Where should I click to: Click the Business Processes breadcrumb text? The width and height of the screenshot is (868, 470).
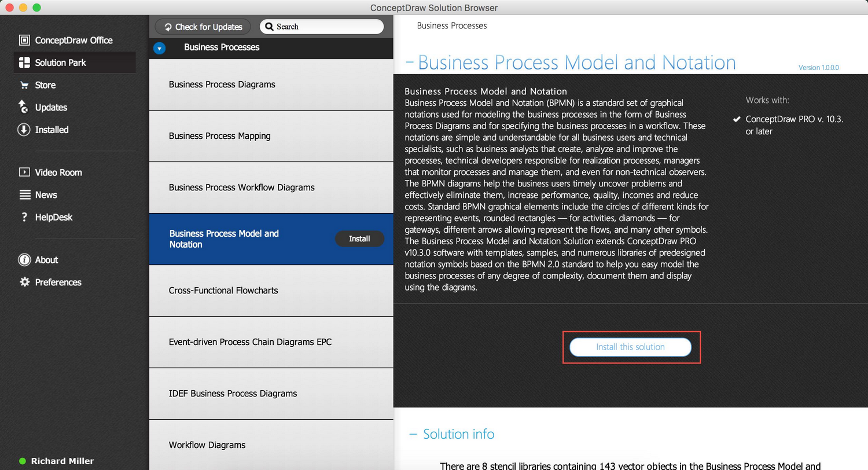[x=452, y=25]
